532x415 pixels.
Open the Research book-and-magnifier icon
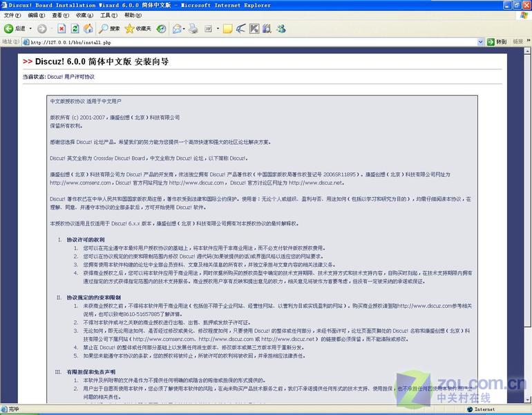point(267,28)
